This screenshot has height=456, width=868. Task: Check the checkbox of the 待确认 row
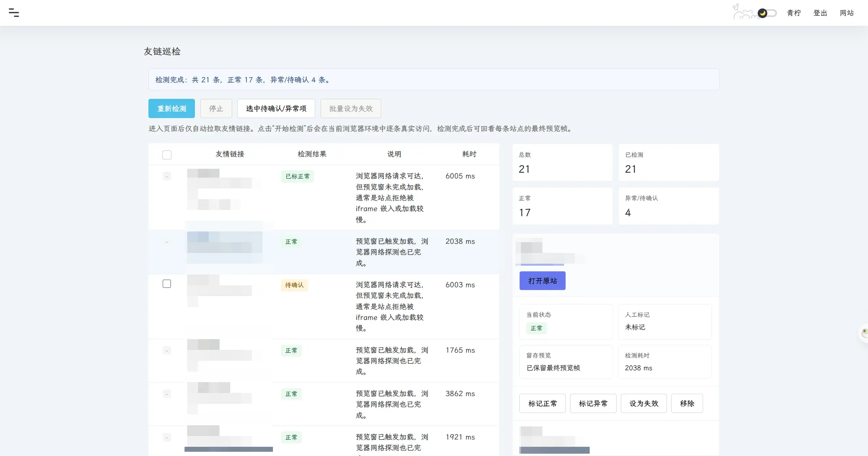pyautogui.click(x=167, y=284)
